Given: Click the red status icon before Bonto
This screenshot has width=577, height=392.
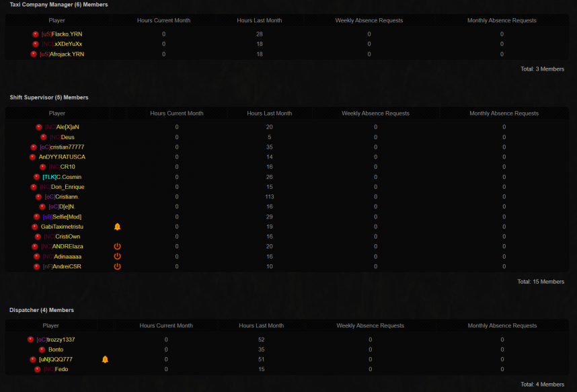Looking at the screenshot, I should 42,350.
